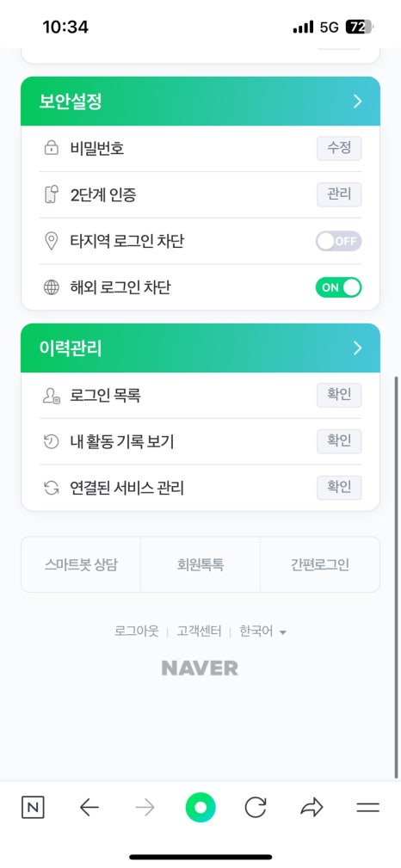This screenshot has height=868, width=401.
Task: Tap the Naver N home icon
Action: [33, 808]
